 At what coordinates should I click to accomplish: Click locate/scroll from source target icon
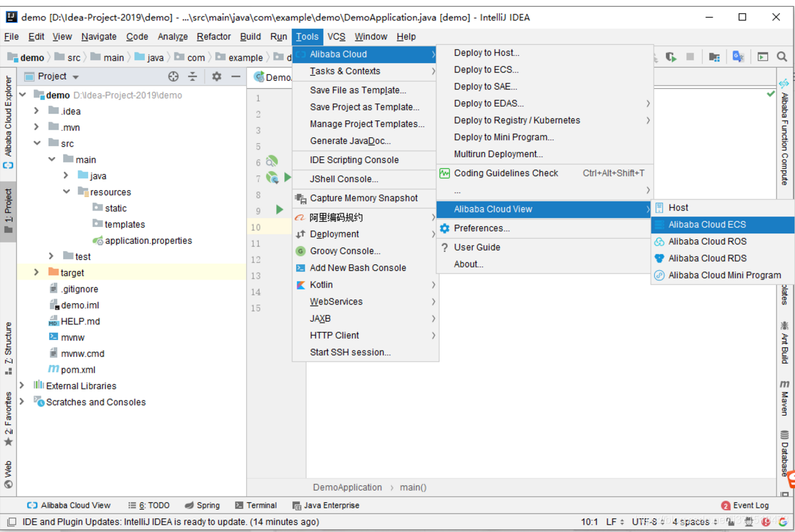173,77
